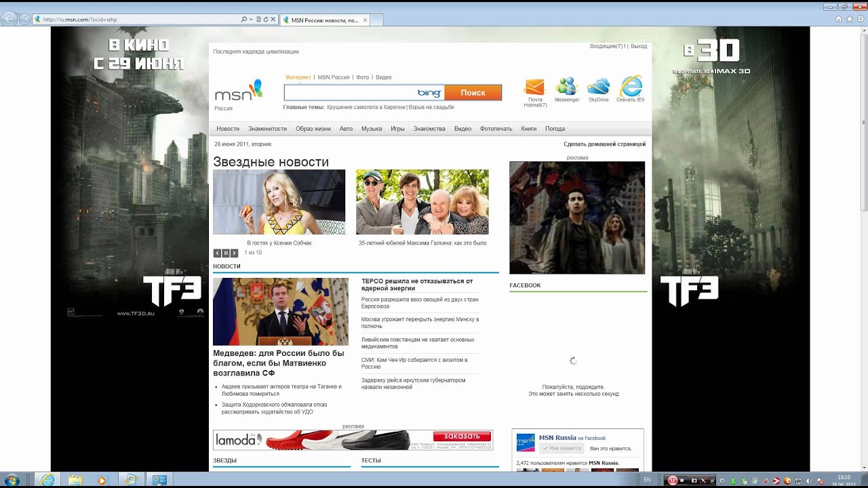Click Мне нравится Facebook like button
868x488 pixels.
point(561,448)
